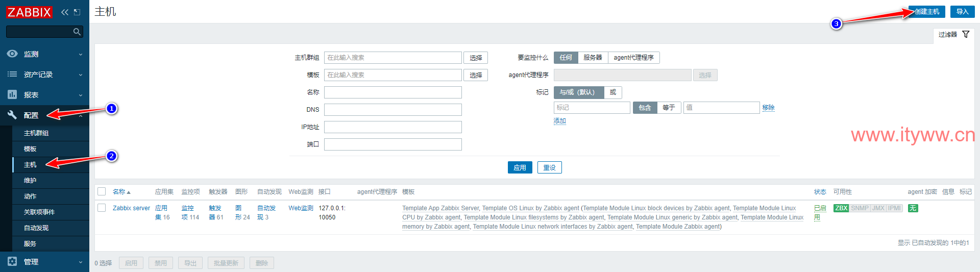
Task: Click the 添加 tag link
Action: click(x=559, y=121)
